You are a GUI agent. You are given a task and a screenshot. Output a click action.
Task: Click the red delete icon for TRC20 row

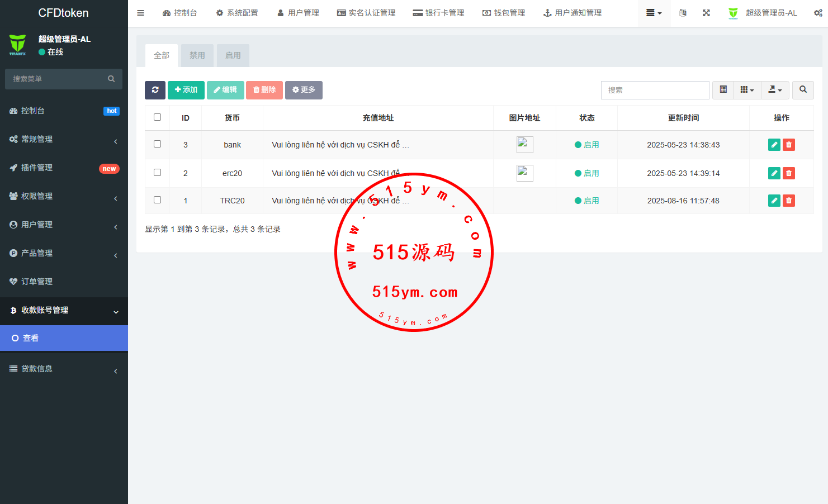point(788,201)
